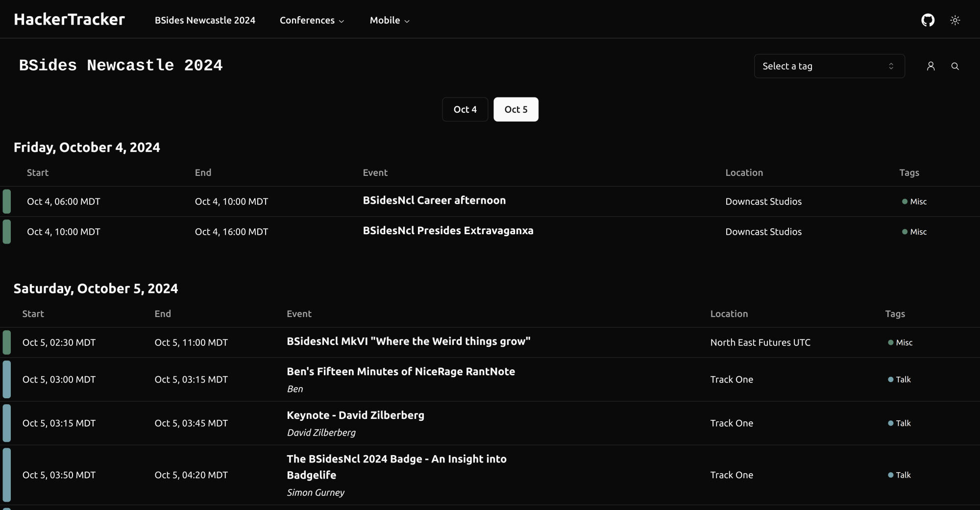Go to HackerTracker home logo
This screenshot has width=980, height=510.
pyautogui.click(x=70, y=20)
